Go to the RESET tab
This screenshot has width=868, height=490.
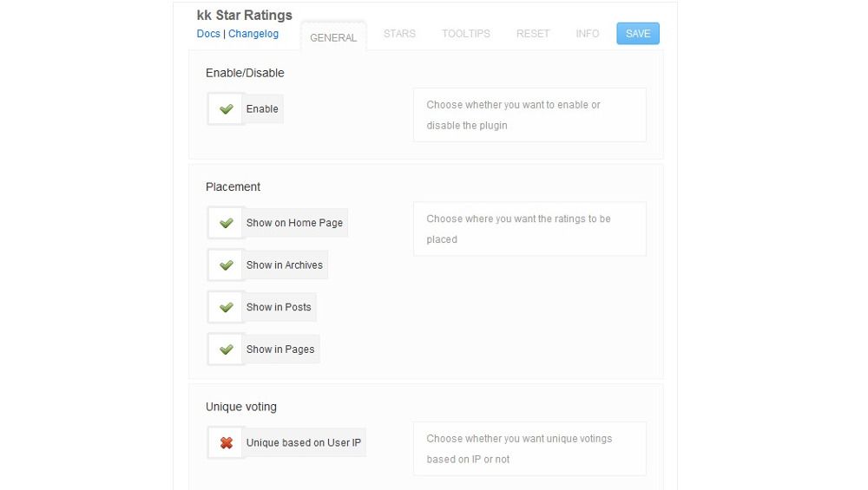click(x=533, y=34)
